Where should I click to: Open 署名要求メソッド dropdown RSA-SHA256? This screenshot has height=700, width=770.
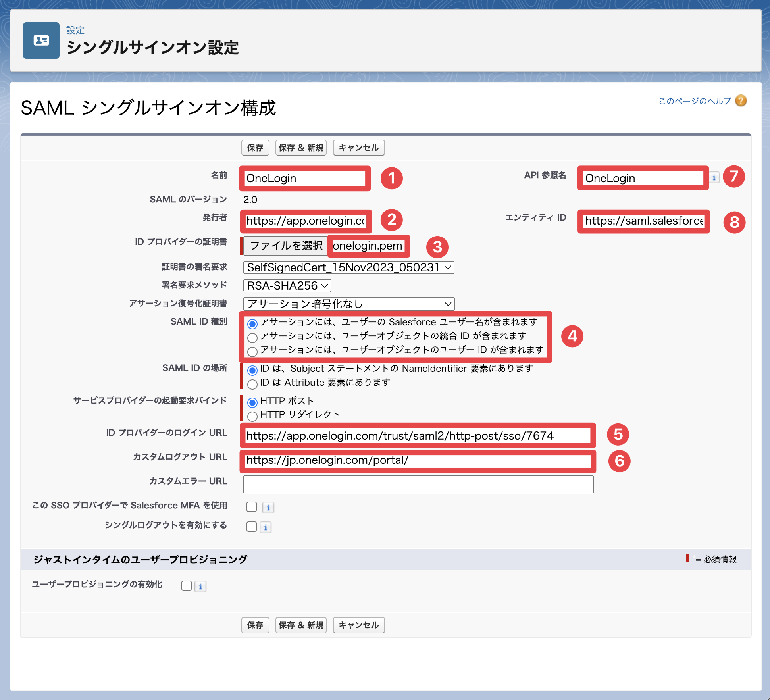click(x=287, y=286)
